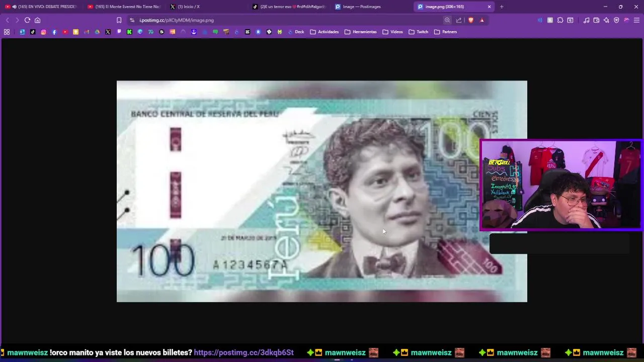Open the Facebook bookmark icon
Image resolution: width=644 pixels, height=362 pixels.
[x=54, y=32]
